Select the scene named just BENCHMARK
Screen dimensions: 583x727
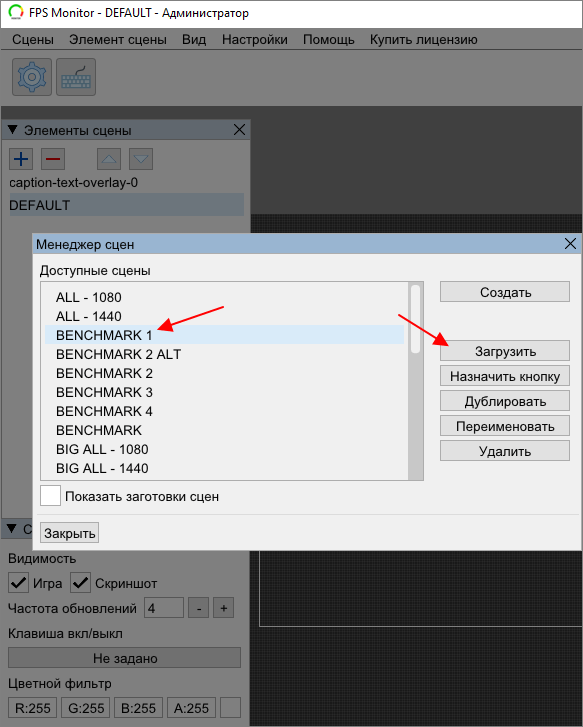(224, 430)
